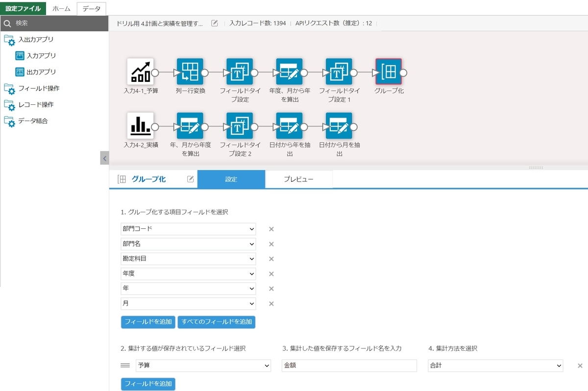Select the 日付から月を抽出 node icon

point(339,126)
